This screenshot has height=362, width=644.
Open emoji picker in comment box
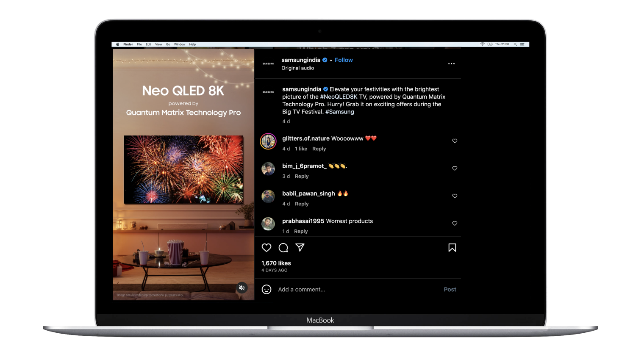coord(266,290)
